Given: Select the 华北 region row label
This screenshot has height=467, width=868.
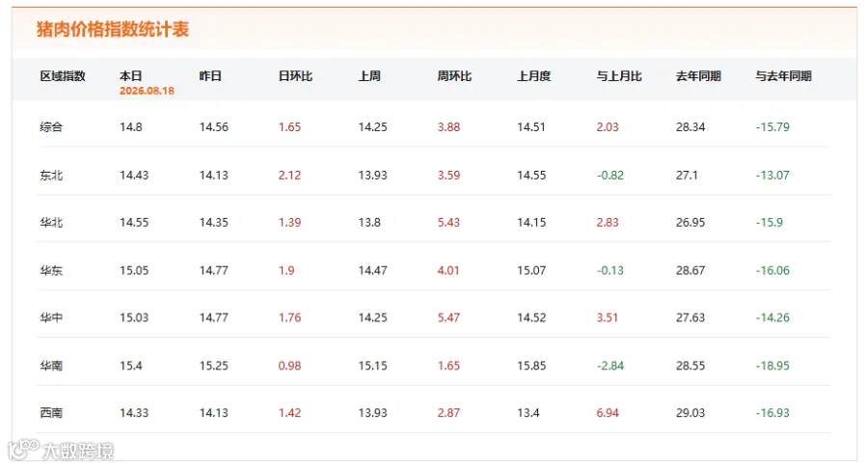Looking at the screenshot, I should pyautogui.click(x=51, y=222).
